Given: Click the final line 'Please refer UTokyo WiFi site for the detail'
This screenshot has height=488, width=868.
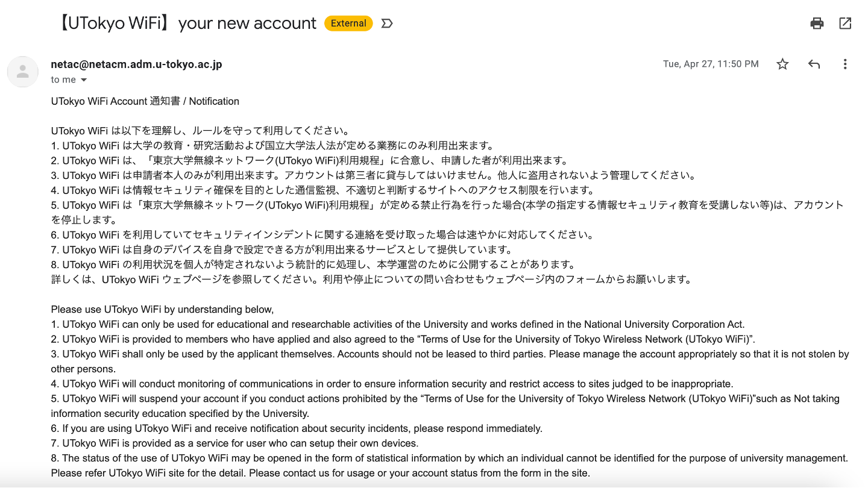Looking at the screenshot, I should click(x=320, y=473).
